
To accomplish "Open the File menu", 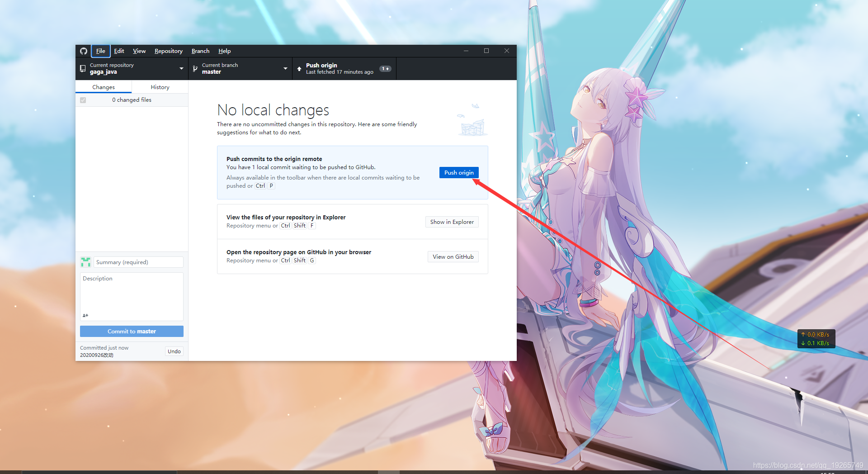I will pyautogui.click(x=101, y=51).
